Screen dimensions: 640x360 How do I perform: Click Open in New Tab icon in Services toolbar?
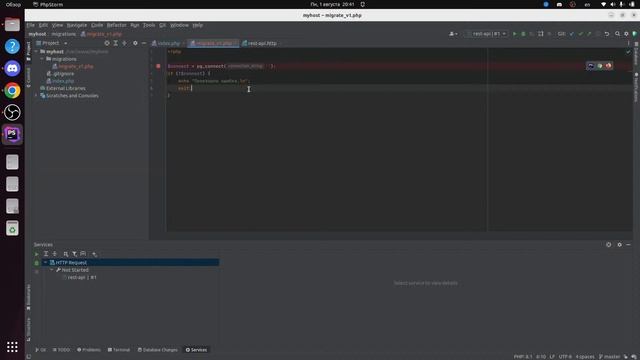(x=83, y=254)
